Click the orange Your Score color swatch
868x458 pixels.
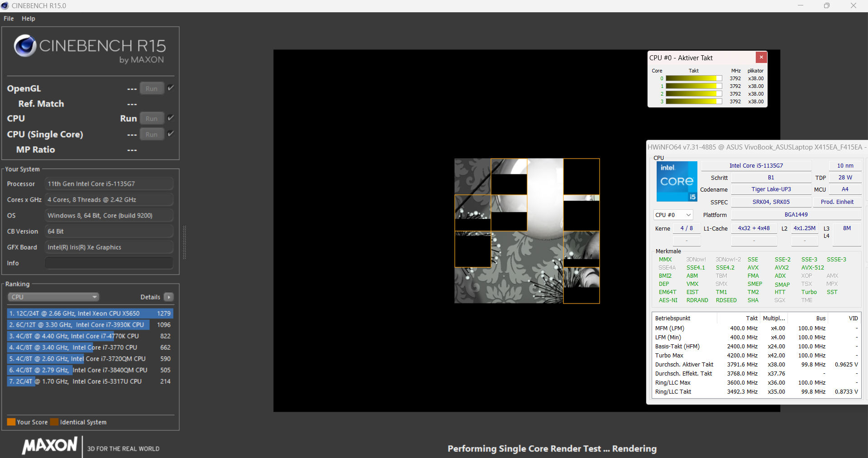point(11,422)
